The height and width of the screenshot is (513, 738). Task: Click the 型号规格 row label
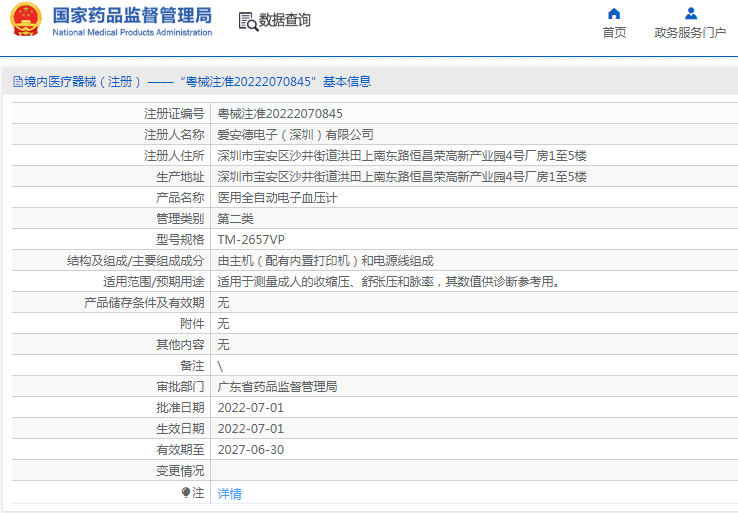point(180,240)
